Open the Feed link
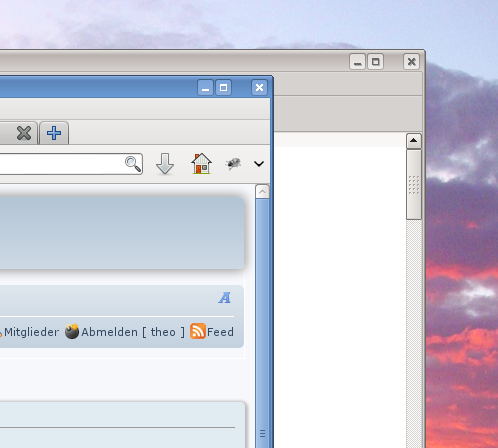Viewport: 498px width, 448px height. (220, 332)
